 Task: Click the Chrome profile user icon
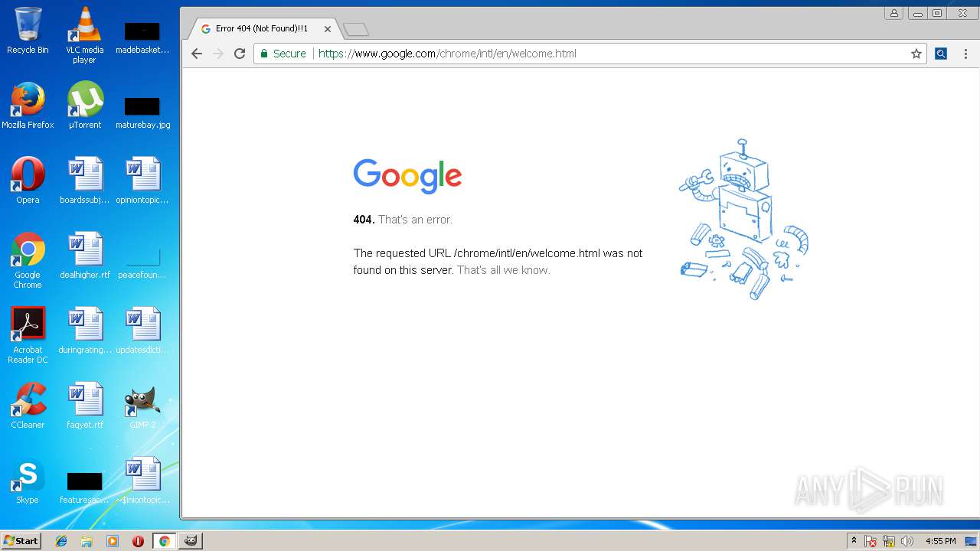(x=893, y=13)
